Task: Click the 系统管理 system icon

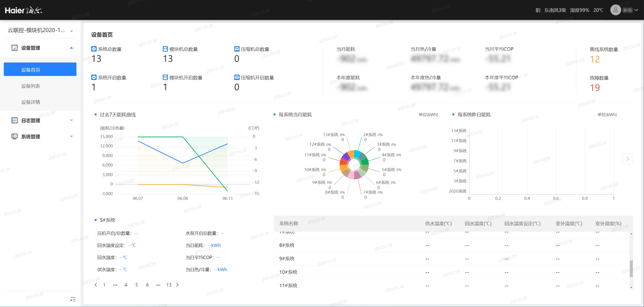Action: pos(15,136)
